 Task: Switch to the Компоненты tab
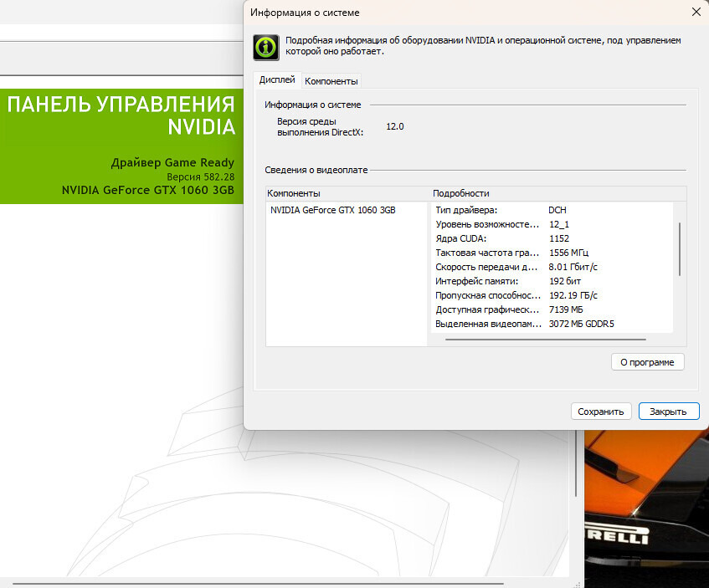point(331,81)
